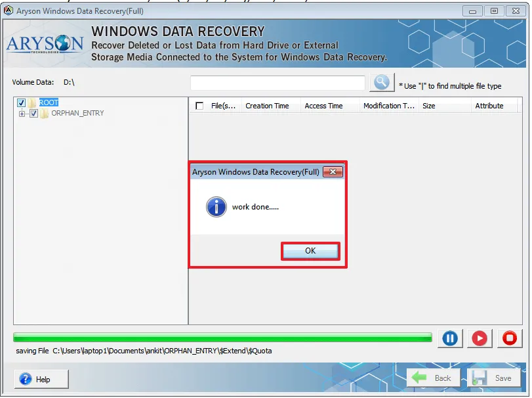Click the 'work done.....' message text
The width and height of the screenshot is (532, 398).
click(x=255, y=207)
